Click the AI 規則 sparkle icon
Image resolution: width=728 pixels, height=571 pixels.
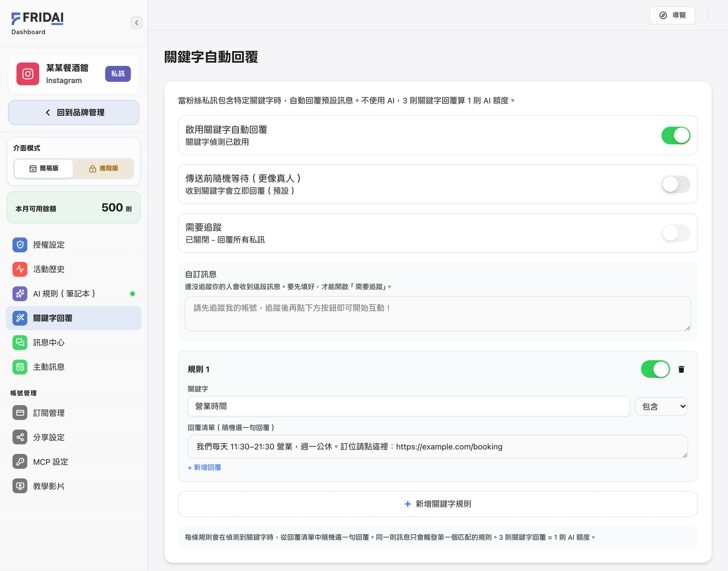[20, 294]
